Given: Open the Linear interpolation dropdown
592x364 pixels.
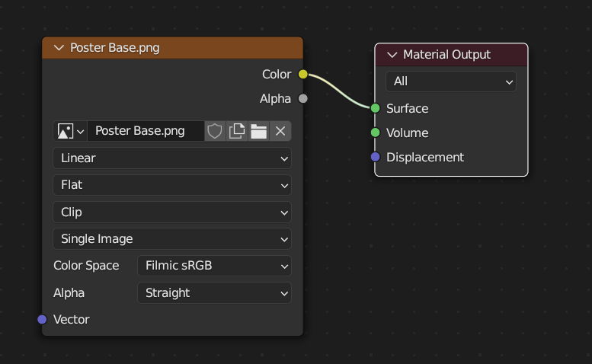Looking at the screenshot, I should (x=172, y=158).
